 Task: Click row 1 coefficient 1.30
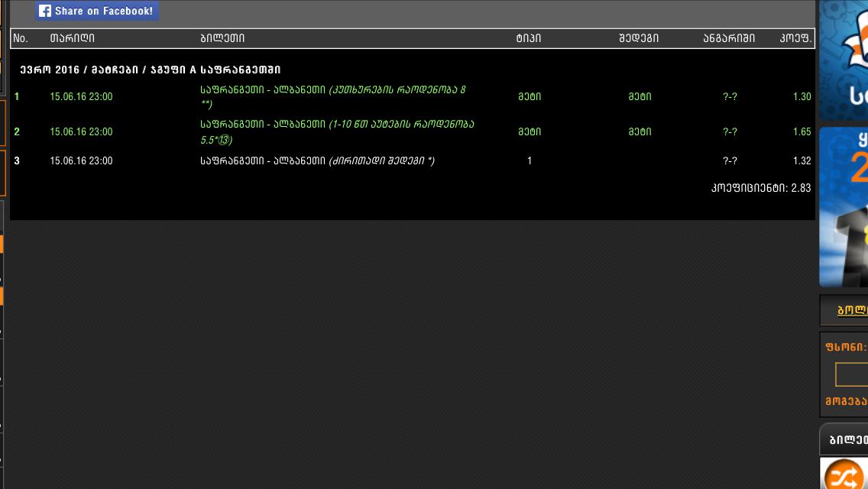click(802, 96)
